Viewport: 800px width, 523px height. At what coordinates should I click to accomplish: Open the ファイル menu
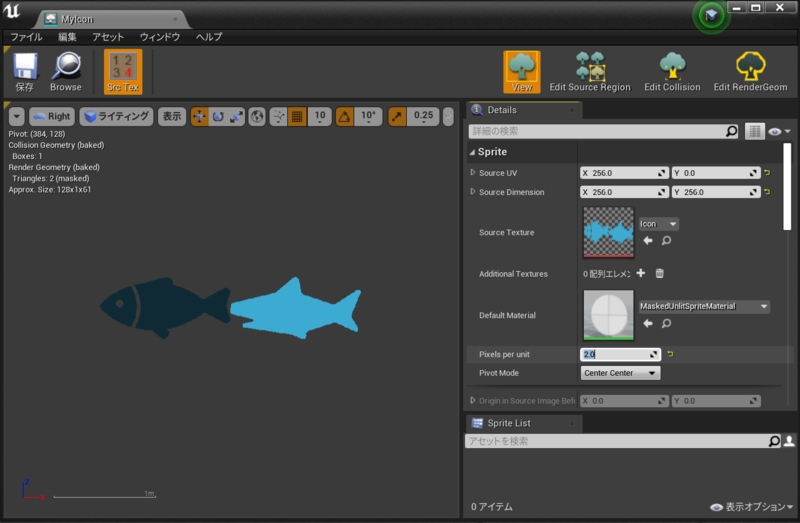click(26, 37)
